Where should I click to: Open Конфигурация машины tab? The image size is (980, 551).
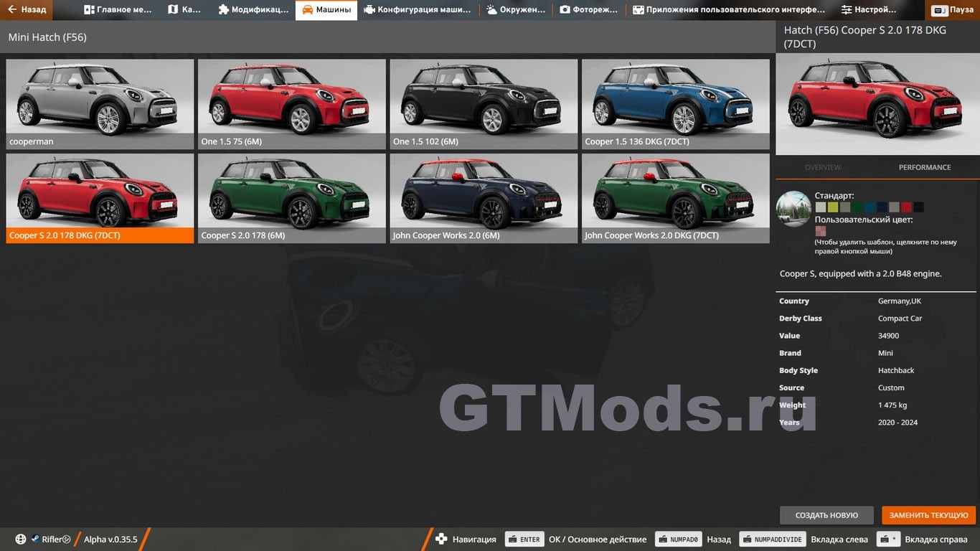pos(418,10)
